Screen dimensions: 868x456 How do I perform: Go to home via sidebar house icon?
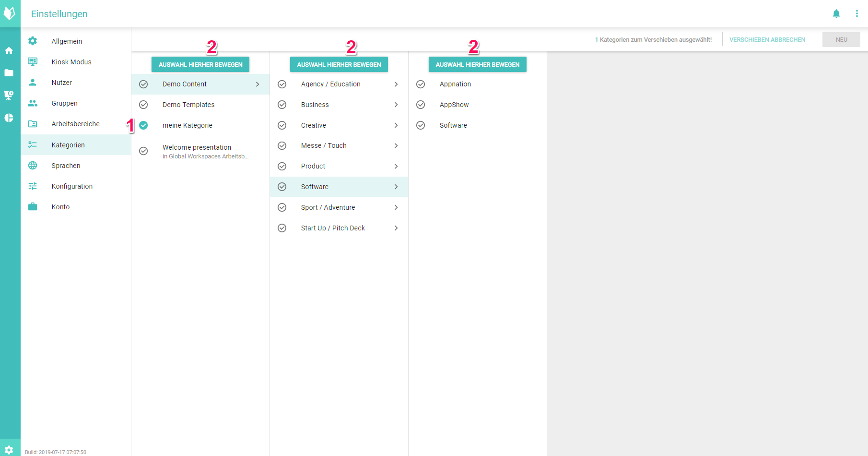[x=9, y=51]
